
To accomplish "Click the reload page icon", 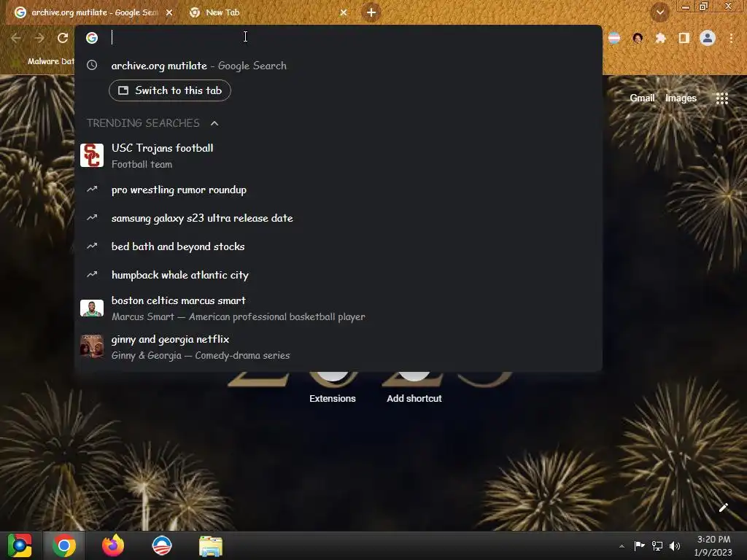I will click(63, 38).
